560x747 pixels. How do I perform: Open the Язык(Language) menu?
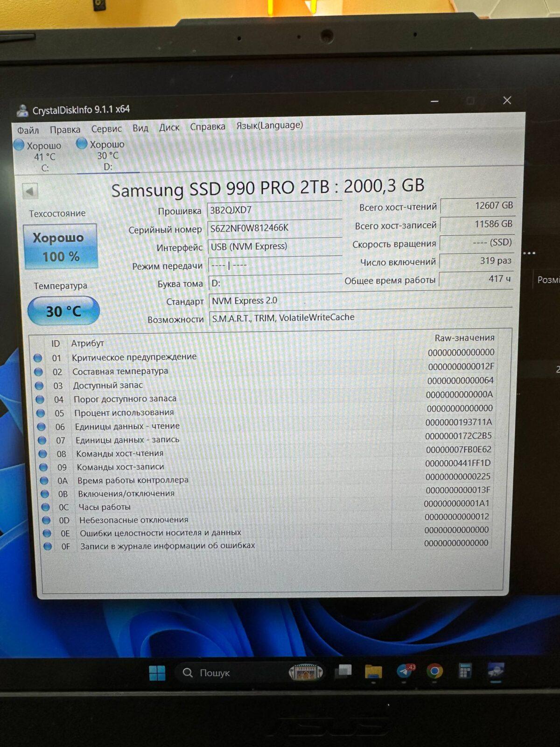point(269,125)
